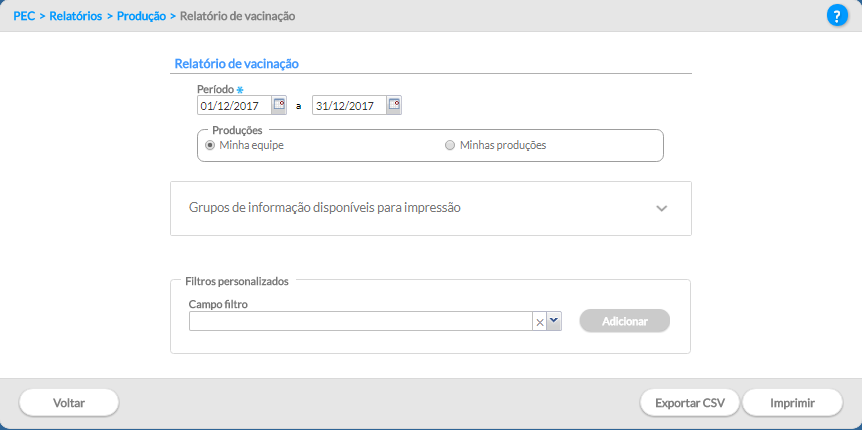Click the Imprimir button
Image resolution: width=862 pixels, height=430 pixels.
[792, 403]
